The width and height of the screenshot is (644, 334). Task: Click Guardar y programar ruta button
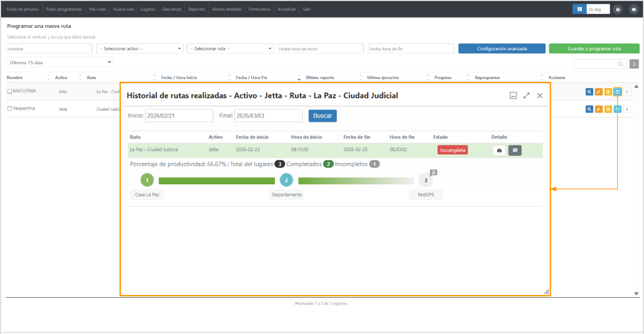(594, 49)
